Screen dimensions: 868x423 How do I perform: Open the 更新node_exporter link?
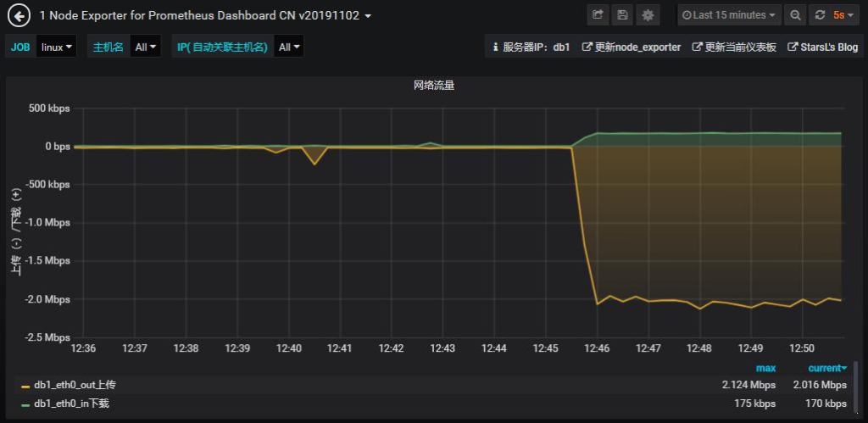point(632,47)
